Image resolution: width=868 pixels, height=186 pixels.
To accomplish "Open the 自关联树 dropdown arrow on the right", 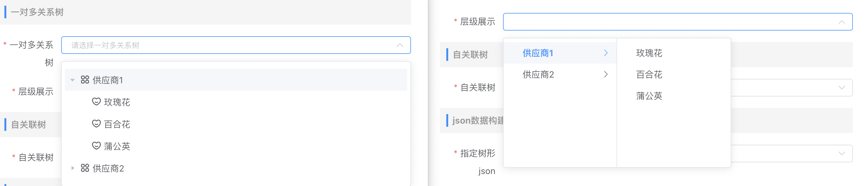I will [x=842, y=88].
